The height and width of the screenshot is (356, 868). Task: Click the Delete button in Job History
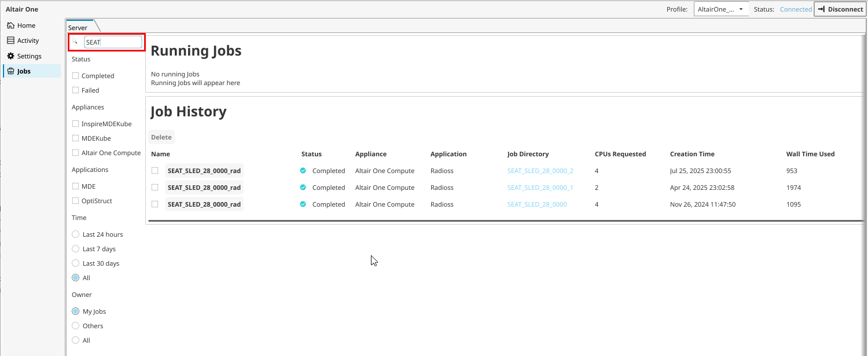(161, 137)
